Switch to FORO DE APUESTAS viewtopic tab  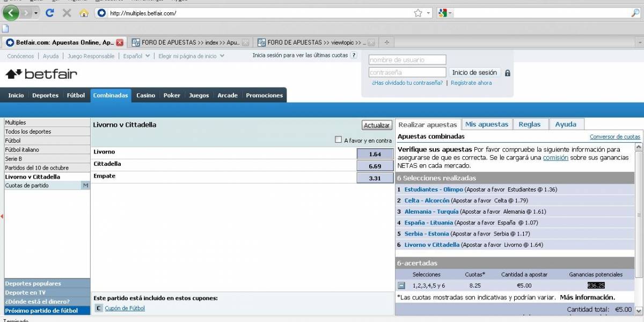tap(316, 42)
